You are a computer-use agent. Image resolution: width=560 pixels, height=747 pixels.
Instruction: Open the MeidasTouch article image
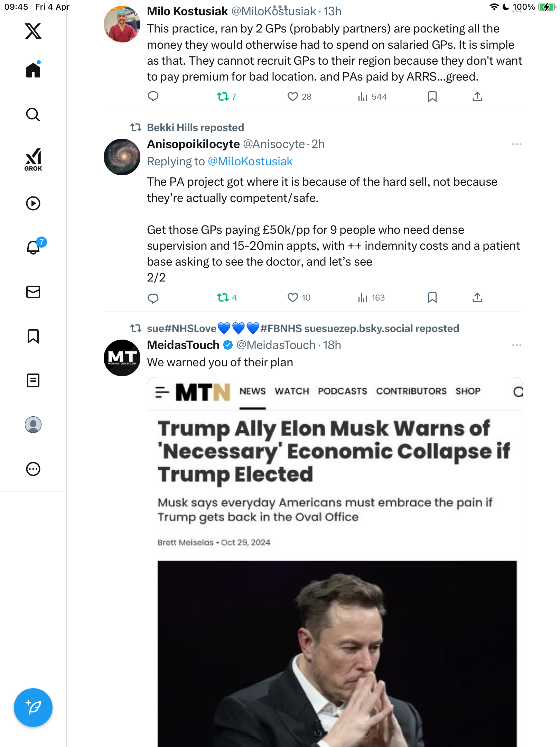pyautogui.click(x=335, y=562)
